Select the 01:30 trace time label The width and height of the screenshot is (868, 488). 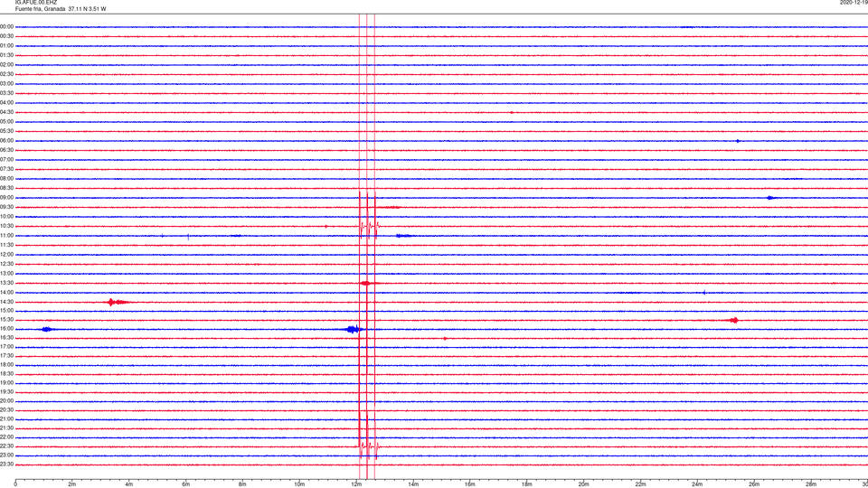[6, 55]
